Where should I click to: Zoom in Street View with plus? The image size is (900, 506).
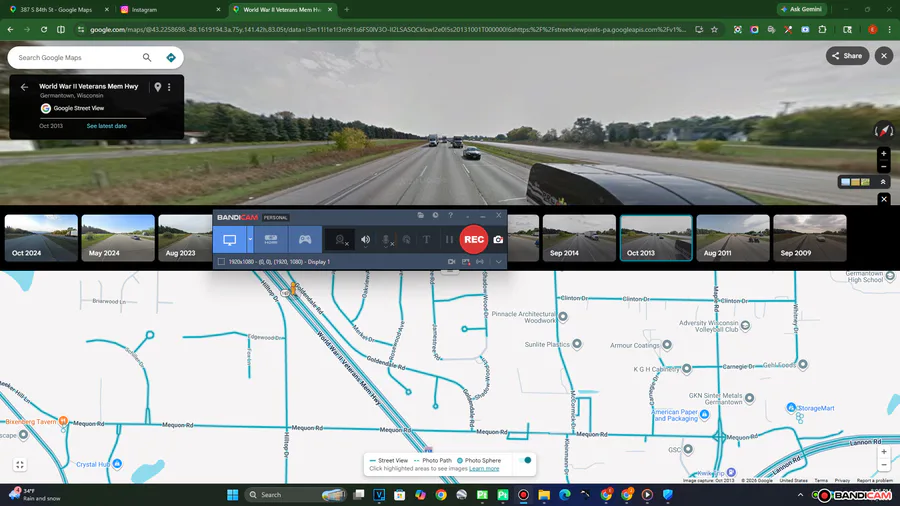coord(884,154)
